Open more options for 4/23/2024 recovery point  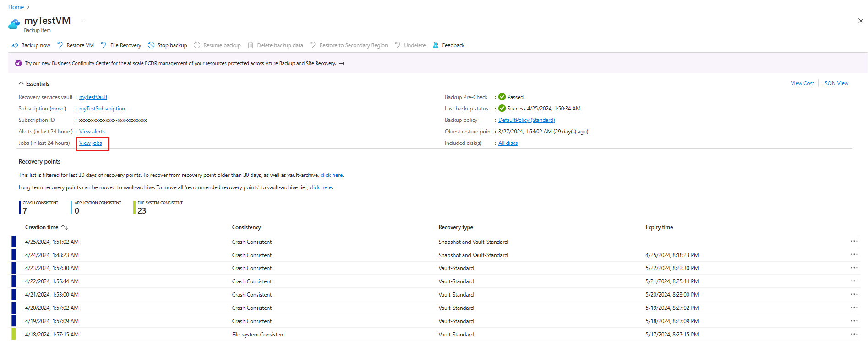click(854, 268)
